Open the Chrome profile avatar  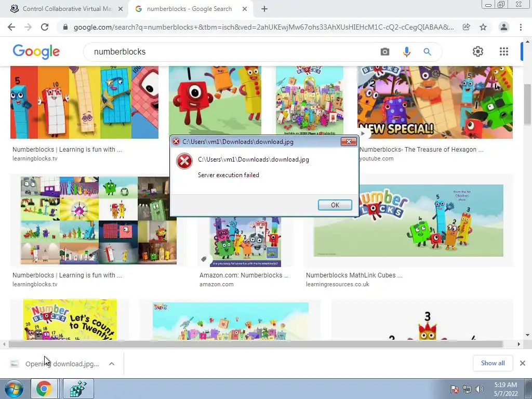504,27
